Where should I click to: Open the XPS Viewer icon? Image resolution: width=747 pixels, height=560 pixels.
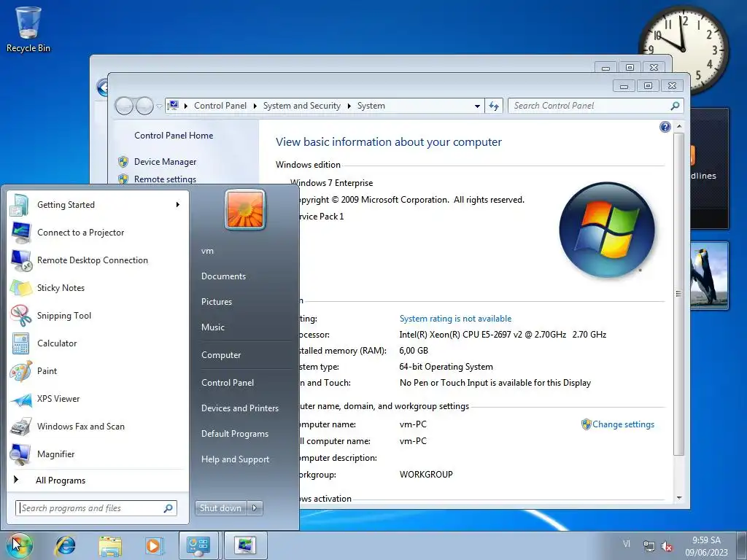(21, 399)
